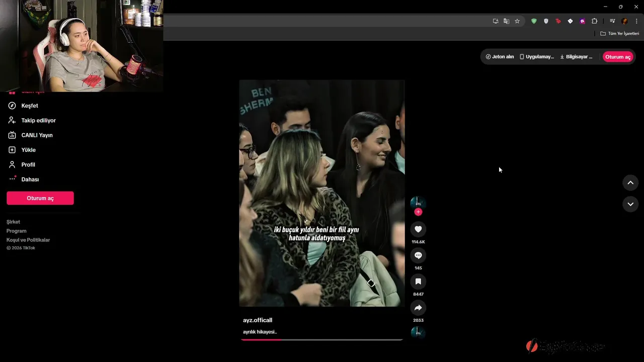Open the Extensions puzzle-piece menu

tap(595, 21)
